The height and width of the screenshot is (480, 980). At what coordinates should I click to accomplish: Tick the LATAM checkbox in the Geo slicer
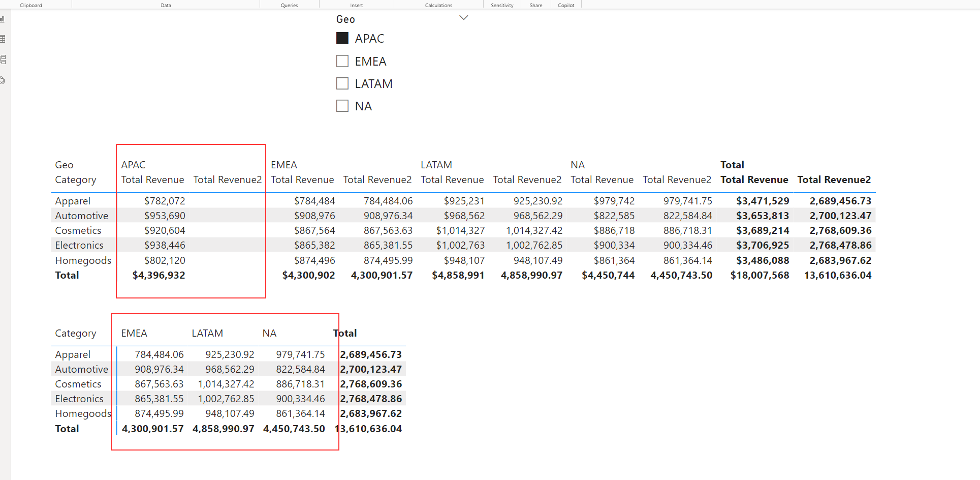tap(342, 83)
